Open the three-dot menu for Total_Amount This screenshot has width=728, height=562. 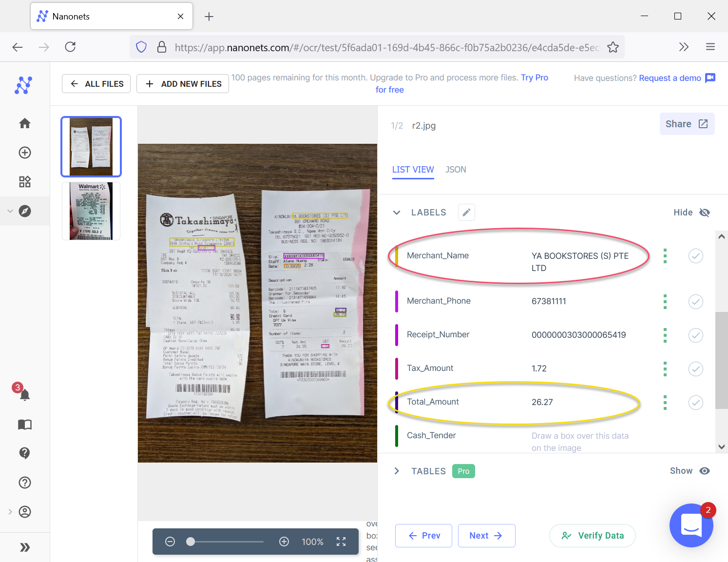coord(665,403)
